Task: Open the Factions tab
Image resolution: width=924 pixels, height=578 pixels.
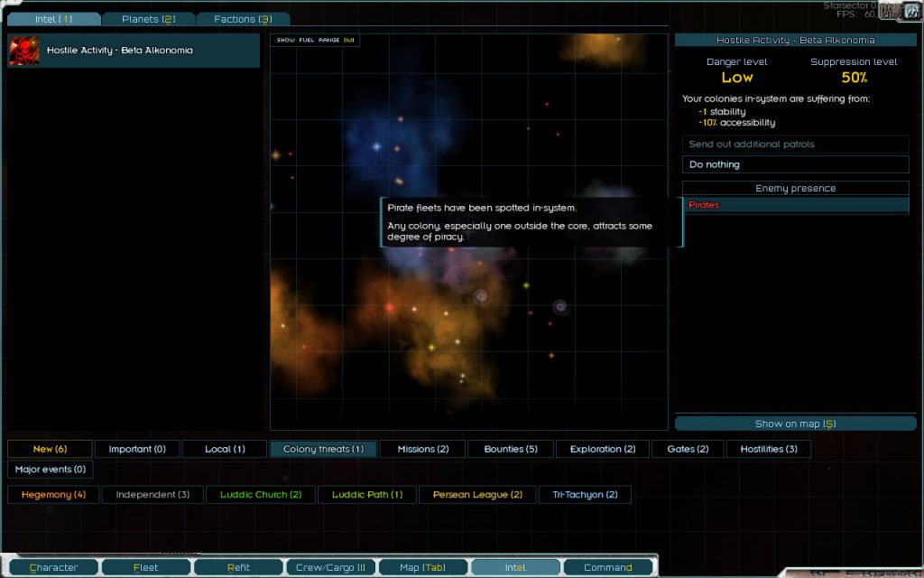Action: click(243, 19)
